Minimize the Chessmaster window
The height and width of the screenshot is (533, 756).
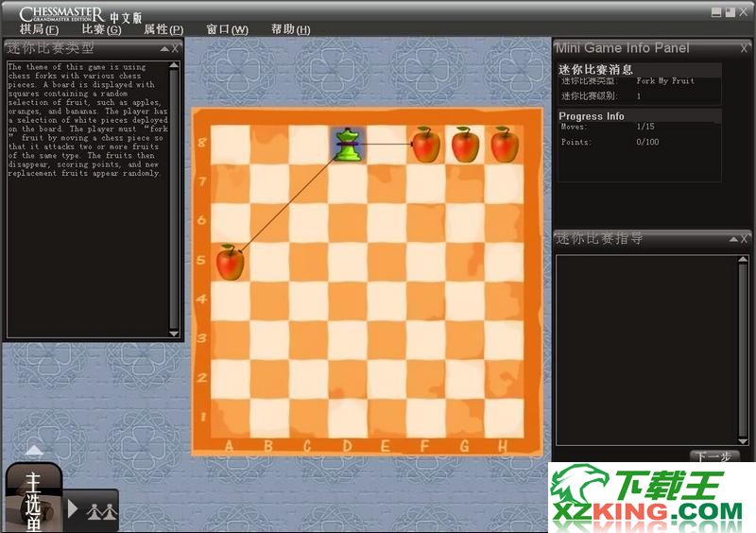coord(716,12)
